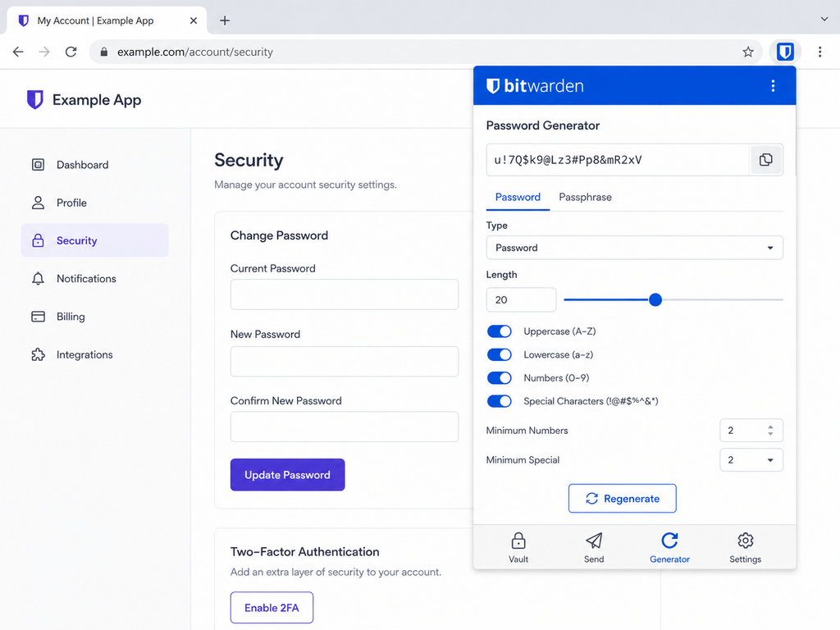
Task: Reload the page
Action: click(71, 52)
